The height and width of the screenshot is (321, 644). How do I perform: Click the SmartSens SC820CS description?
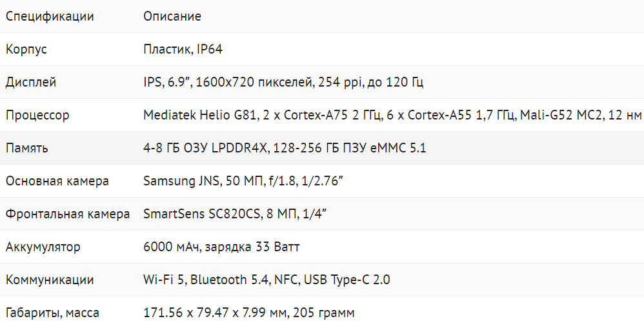[x=235, y=214]
